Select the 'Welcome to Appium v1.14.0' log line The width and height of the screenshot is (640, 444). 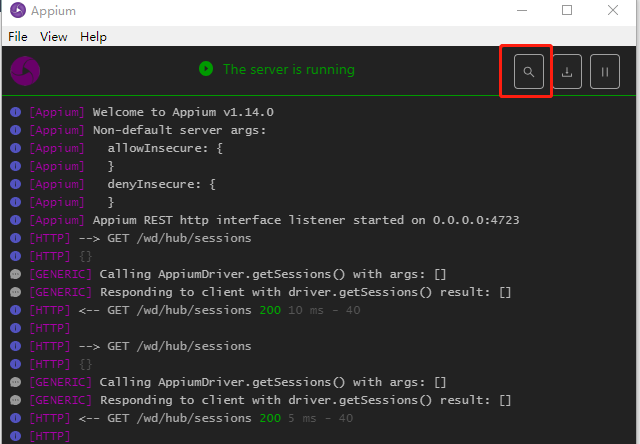pos(151,112)
